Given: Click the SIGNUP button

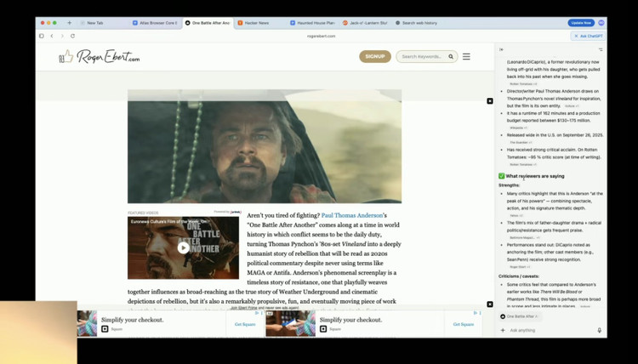Looking at the screenshot, I should [375, 56].
